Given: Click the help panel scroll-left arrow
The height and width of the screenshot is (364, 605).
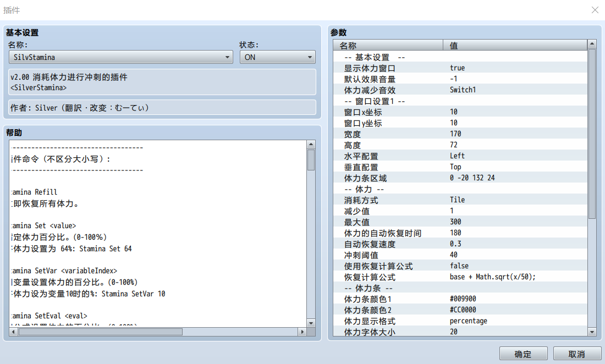Looking at the screenshot, I should 14,332.
